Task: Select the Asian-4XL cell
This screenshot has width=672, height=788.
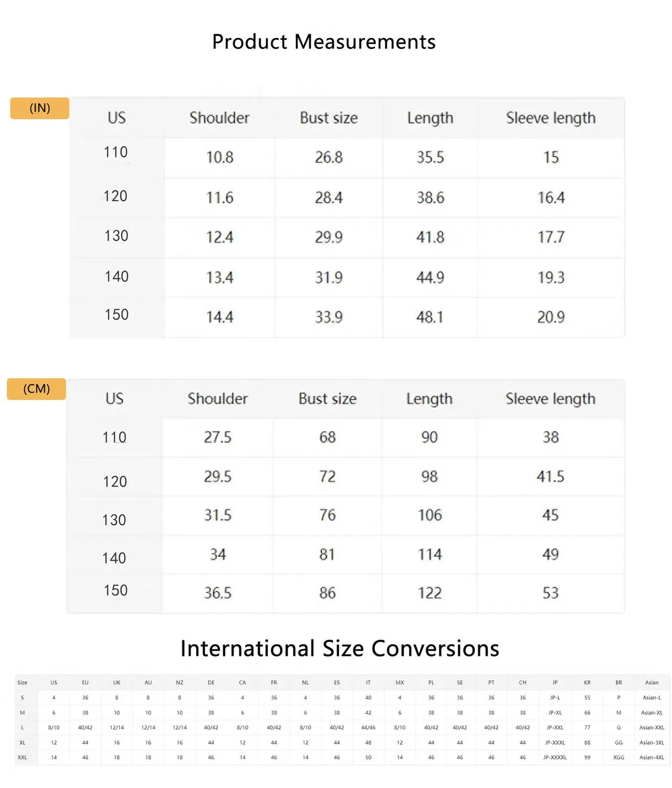Action: click(x=652, y=758)
